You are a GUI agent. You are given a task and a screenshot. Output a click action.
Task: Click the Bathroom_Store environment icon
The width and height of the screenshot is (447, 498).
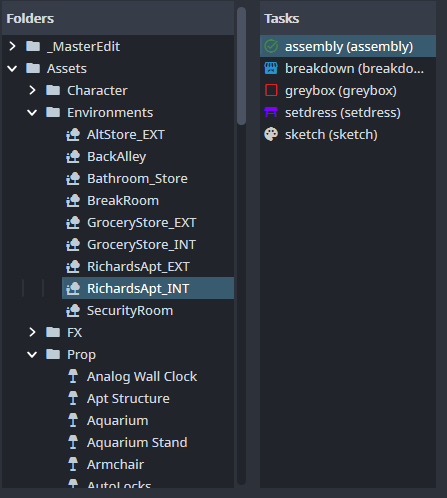point(73,179)
